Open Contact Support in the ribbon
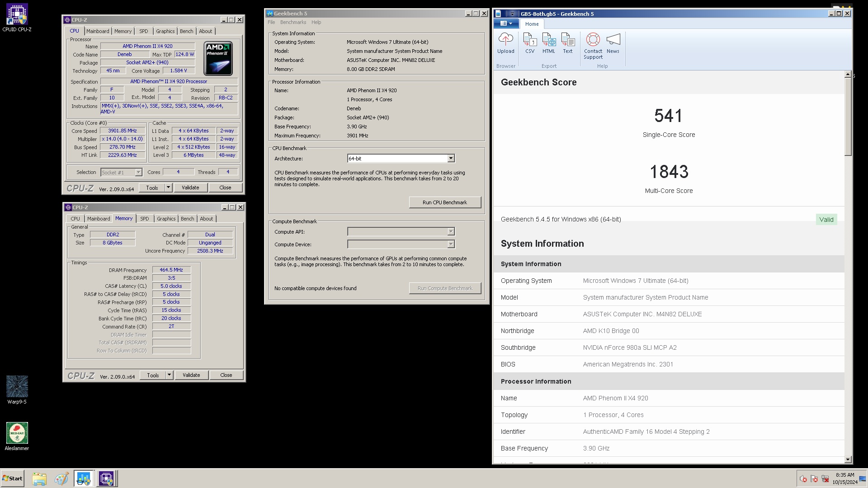868x488 pixels. pyautogui.click(x=593, y=46)
